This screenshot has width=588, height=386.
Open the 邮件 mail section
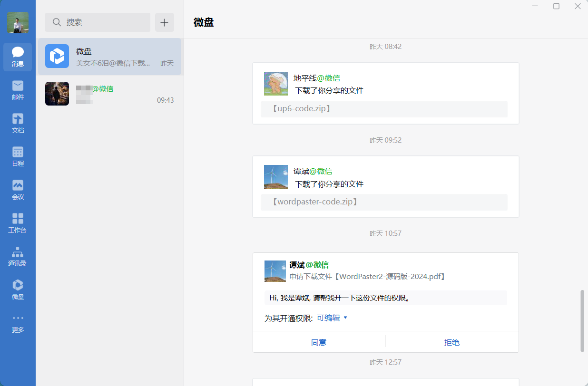click(18, 90)
